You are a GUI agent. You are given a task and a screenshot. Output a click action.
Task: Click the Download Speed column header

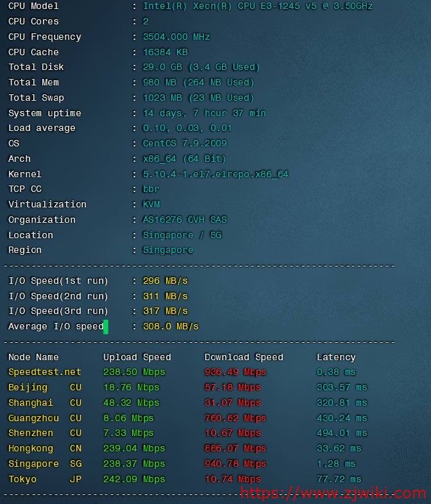tap(244, 358)
